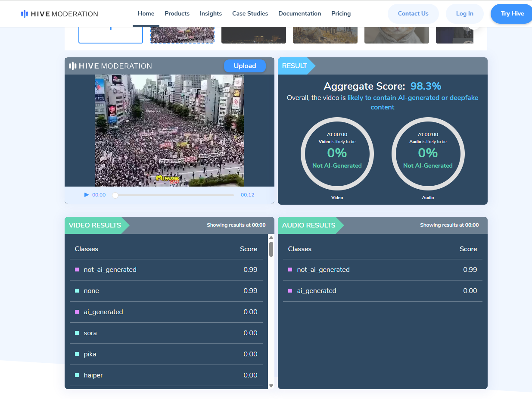Select the city night skyline sample thumbnail

[253, 34]
